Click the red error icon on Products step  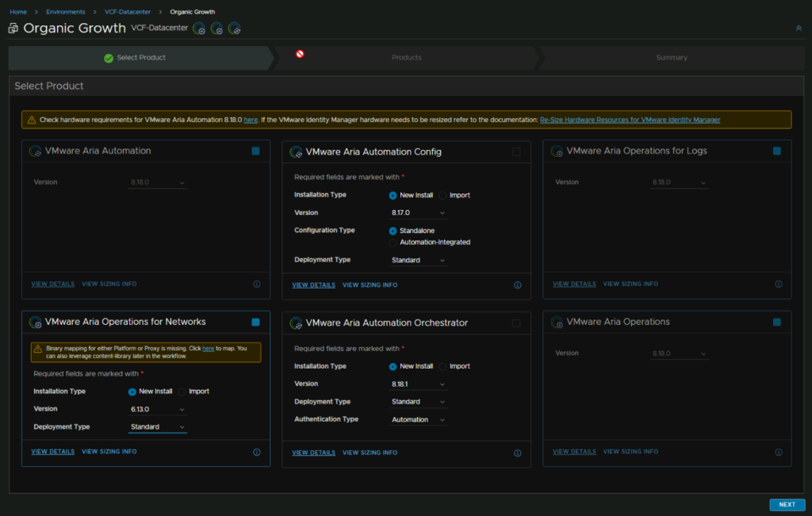coord(300,54)
